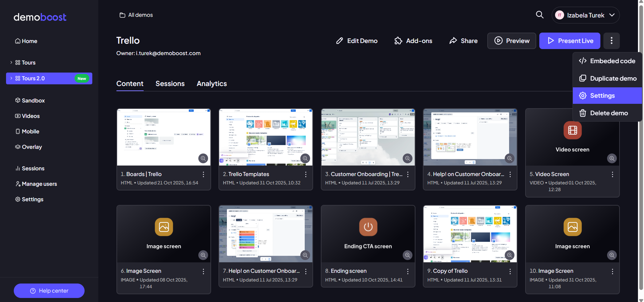644x302 pixels.
Task: Expand the Tours 2.0 sidebar section
Action: pos(11,78)
